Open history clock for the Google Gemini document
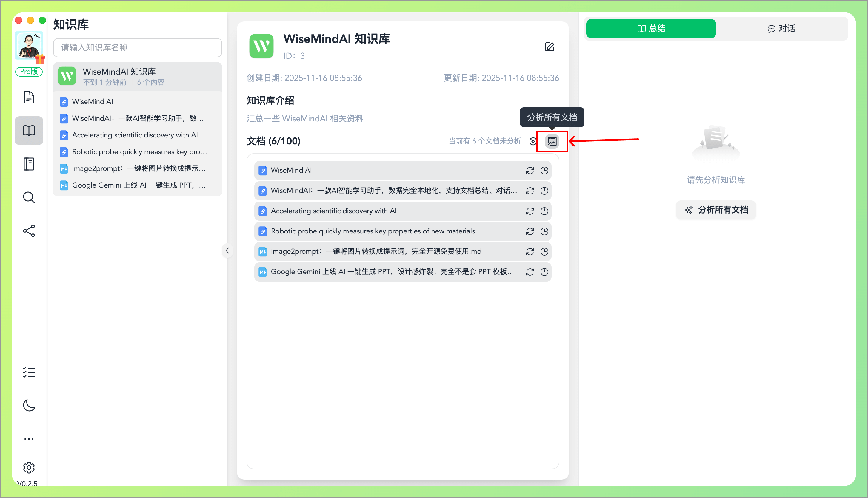The width and height of the screenshot is (868, 498). (544, 272)
